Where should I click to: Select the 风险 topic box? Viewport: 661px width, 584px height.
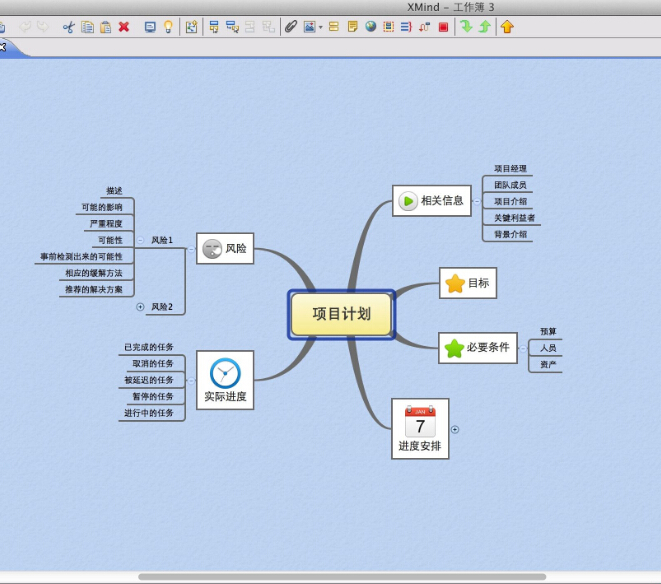click(x=225, y=248)
